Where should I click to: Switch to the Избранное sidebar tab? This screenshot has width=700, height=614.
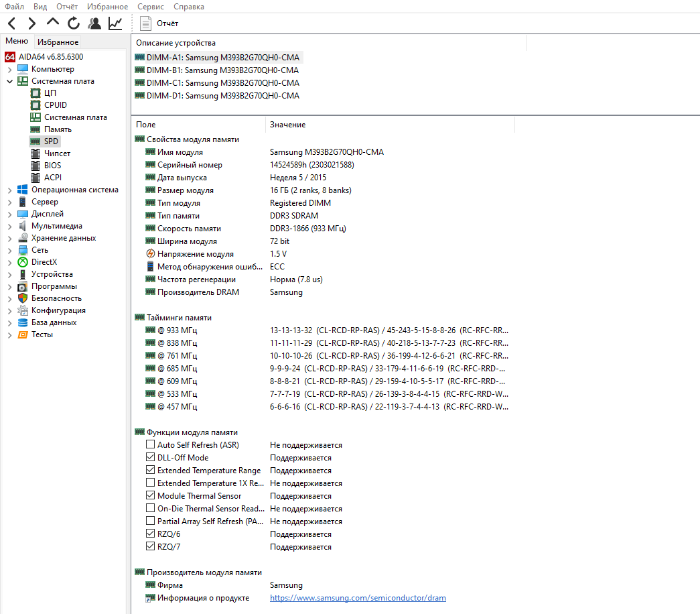(x=58, y=42)
